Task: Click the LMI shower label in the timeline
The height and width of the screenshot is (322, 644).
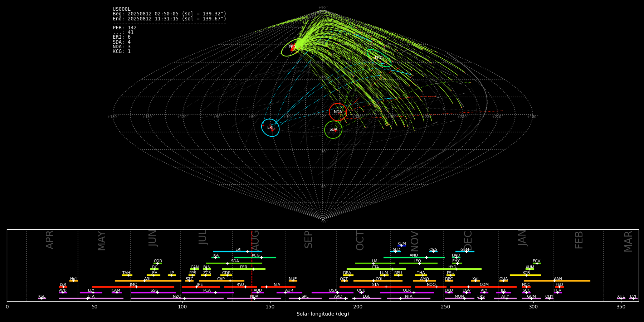Action: pyautogui.click(x=375, y=261)
